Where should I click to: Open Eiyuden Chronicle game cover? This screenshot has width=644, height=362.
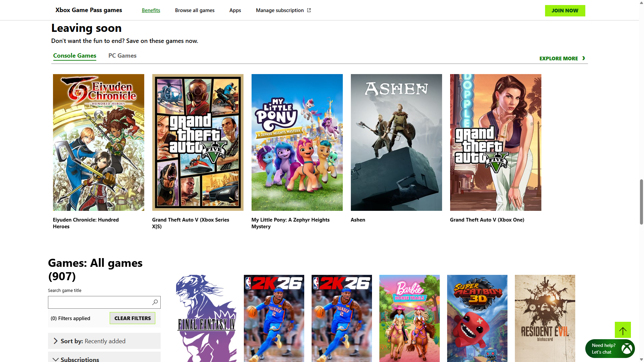point(99,142)
